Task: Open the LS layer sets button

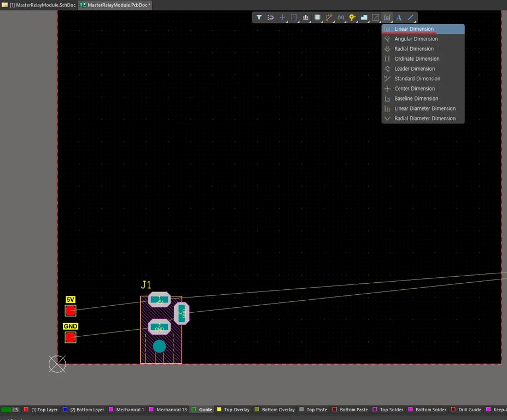Action: click(x=15, y=410)
